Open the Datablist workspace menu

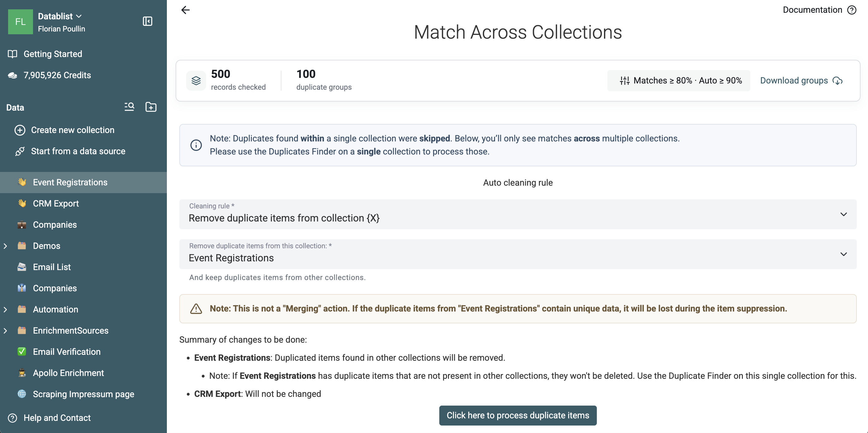(60, 16)
